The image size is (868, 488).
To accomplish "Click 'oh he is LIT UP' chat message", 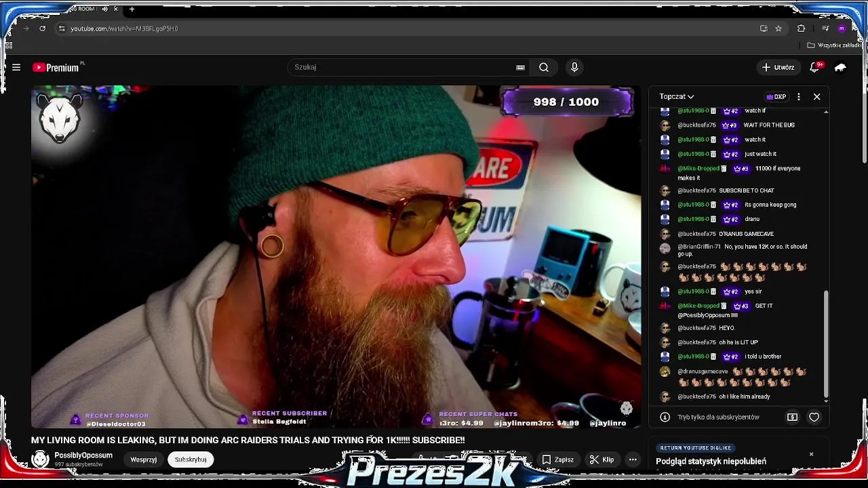I will pos(738,342).
